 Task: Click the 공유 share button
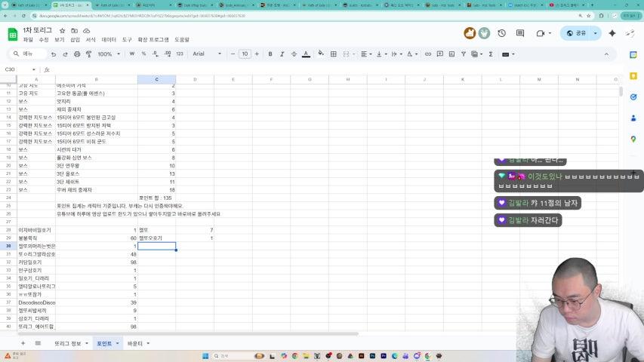tap(576, 33)
